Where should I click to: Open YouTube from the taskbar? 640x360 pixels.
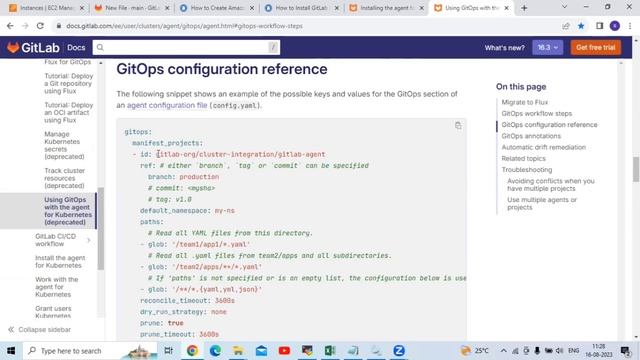[284, 351]
